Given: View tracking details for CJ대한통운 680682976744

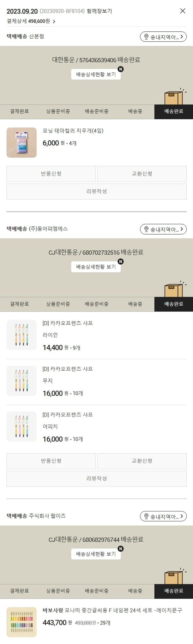Looking at the screenshot, I should pyautogui.click(x=96, y=554).
